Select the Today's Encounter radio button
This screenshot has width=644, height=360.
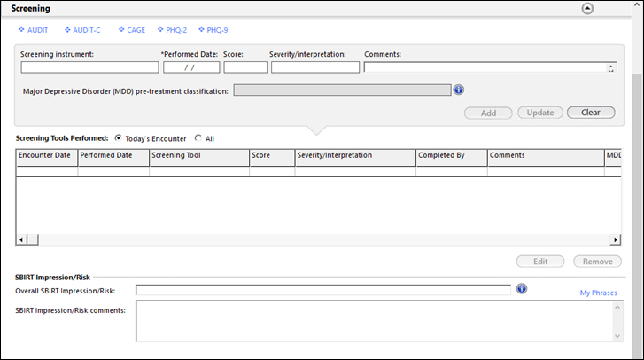click(x=119, y=138)
